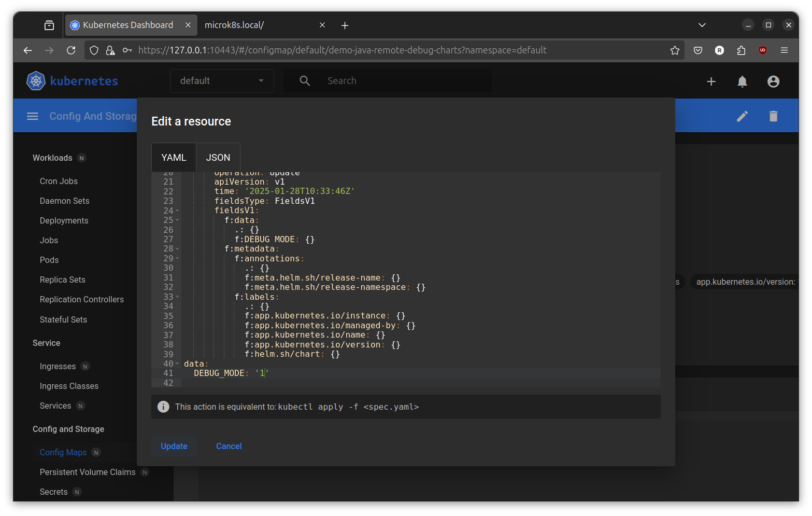Image resolution: width=812 pixels, height=516 pixels.
Task: Click the Kubernetes logo icon
Action: click(x=36, y=81)
